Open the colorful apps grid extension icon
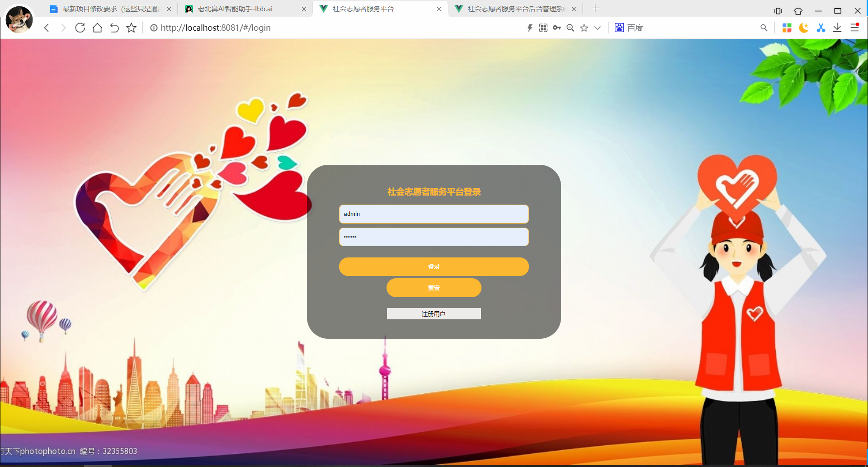 [x=787, y=28]
